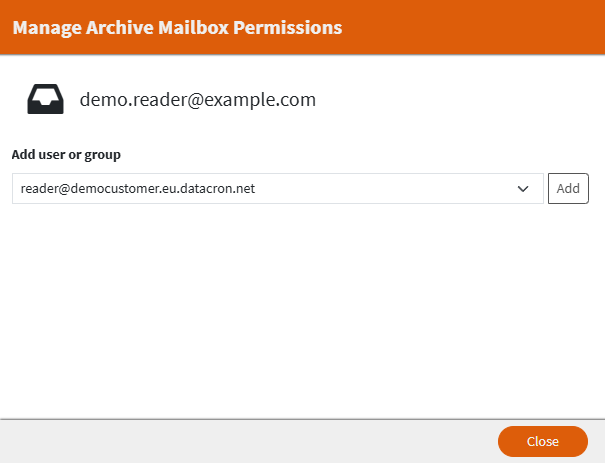Click blank space right of mailbox address

[460, 99]
